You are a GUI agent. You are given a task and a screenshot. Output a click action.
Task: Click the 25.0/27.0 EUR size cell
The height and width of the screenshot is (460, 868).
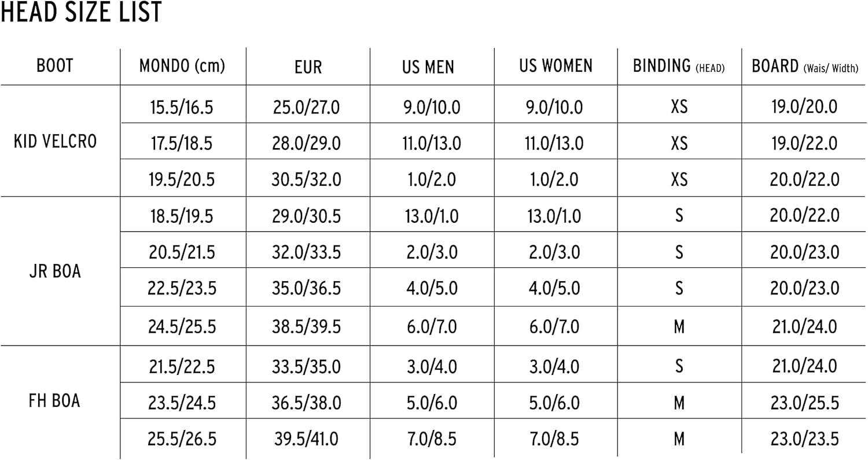(306, 107)
